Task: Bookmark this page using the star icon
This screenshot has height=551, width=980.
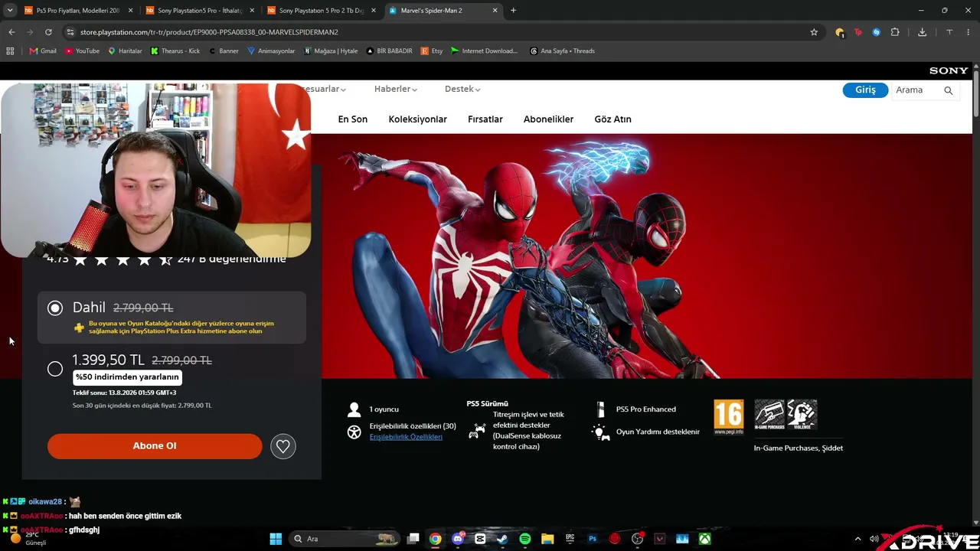Action: 814,32
